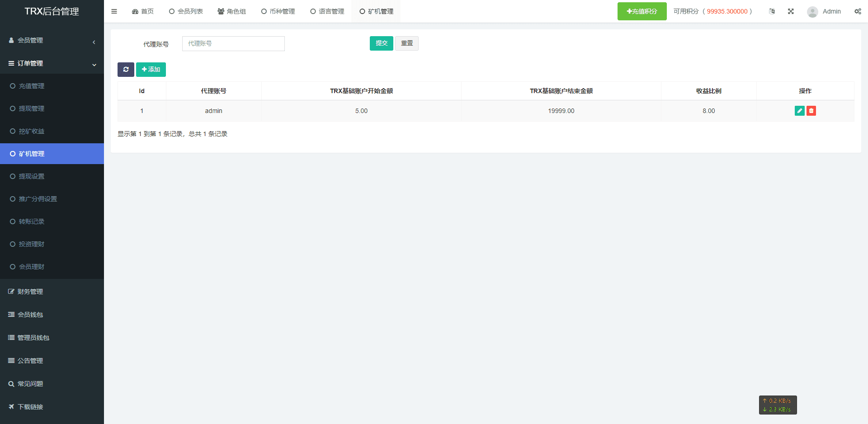868x424 pixels.
Task: Open settings gears icon at top right
Action: [x=858, y=11]
